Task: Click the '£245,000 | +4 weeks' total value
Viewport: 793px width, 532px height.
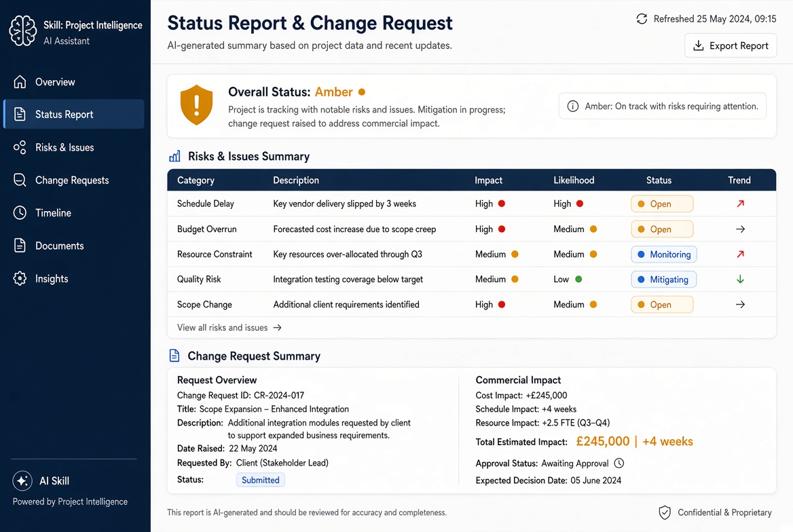Action: click(634, 442)
